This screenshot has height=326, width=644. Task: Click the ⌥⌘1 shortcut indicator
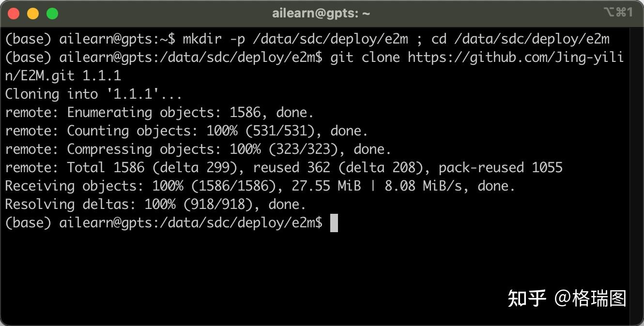coord(618,13)
